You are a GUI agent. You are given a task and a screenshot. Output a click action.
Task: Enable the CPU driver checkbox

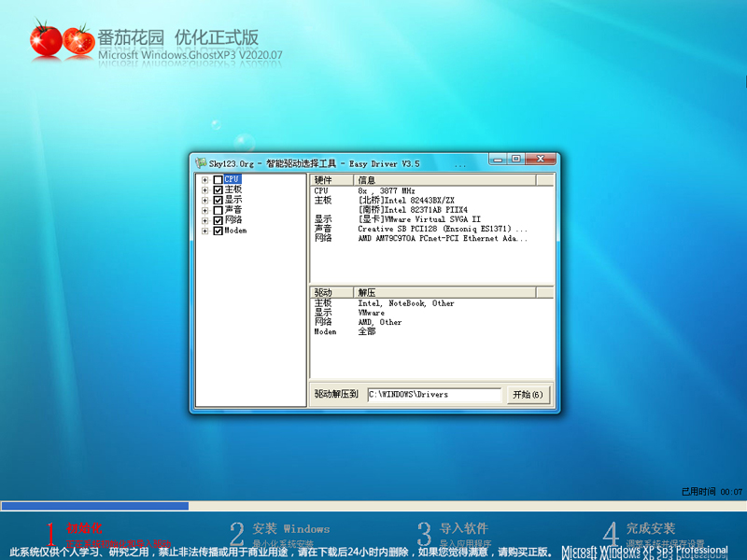[x=216, y=180]
